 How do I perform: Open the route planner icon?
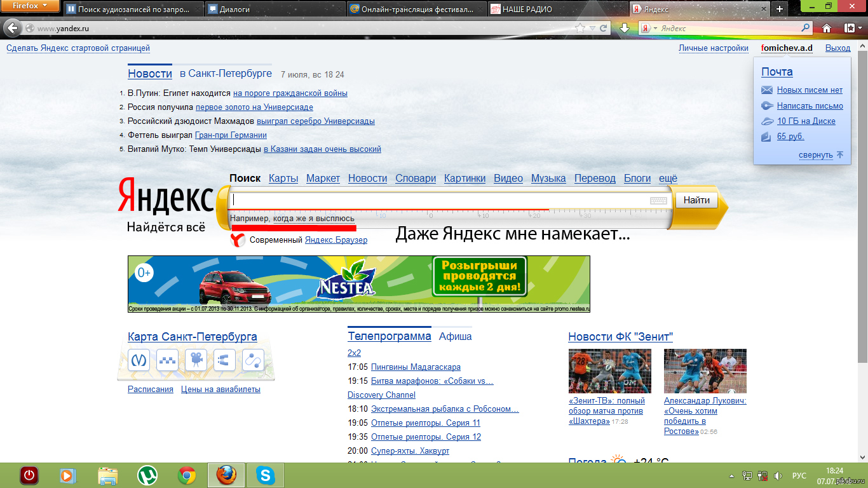[253, 360]
